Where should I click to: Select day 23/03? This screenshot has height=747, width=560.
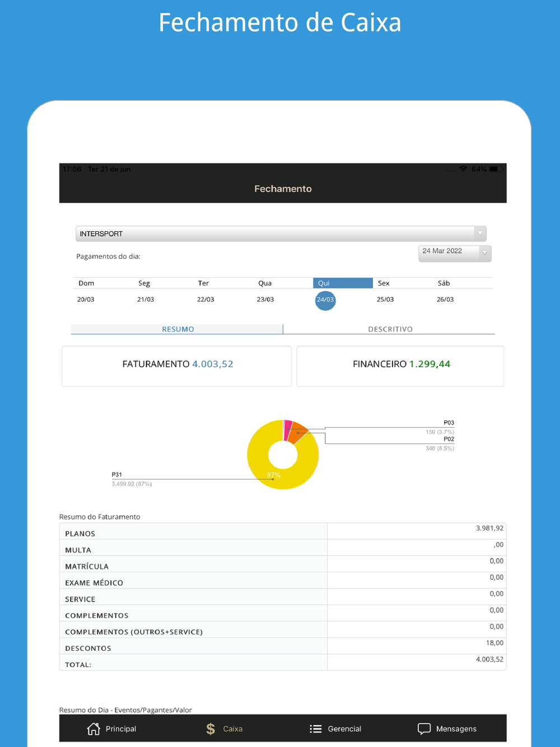coord(265,300)
